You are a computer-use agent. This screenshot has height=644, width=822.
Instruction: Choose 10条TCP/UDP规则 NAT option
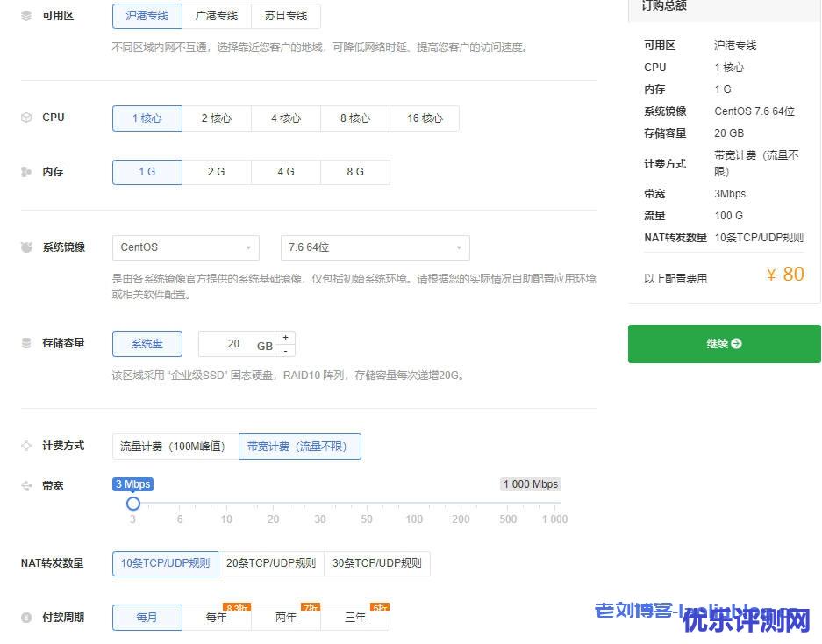point(165,563)
